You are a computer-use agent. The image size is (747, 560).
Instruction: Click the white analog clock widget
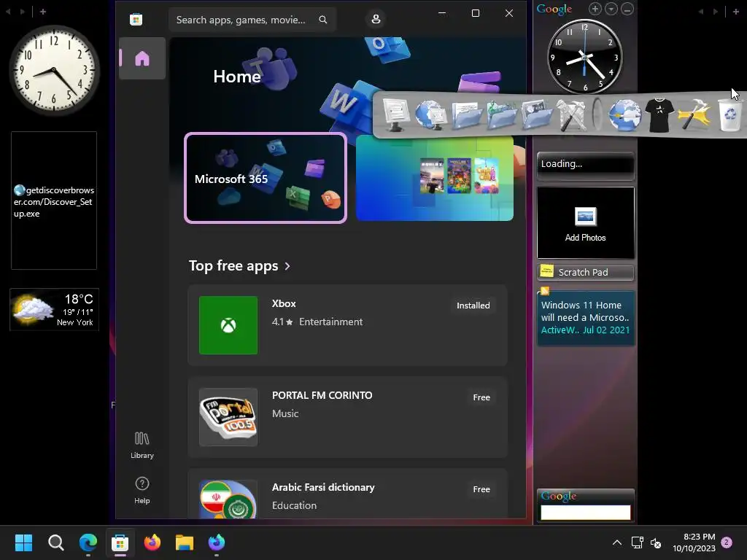point(54,70)
